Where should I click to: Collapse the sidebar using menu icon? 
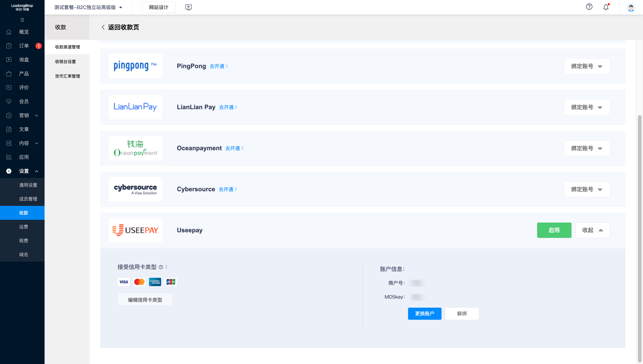22,20
